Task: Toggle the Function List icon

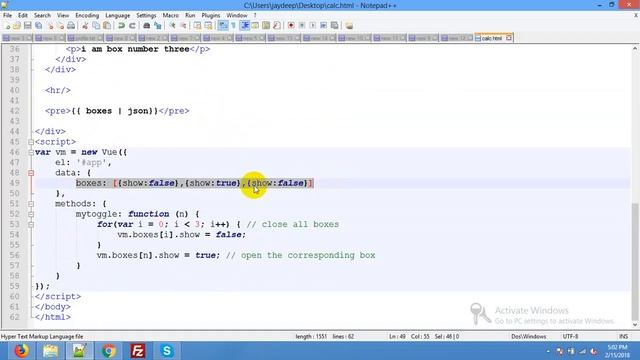Action: point(277,26)
